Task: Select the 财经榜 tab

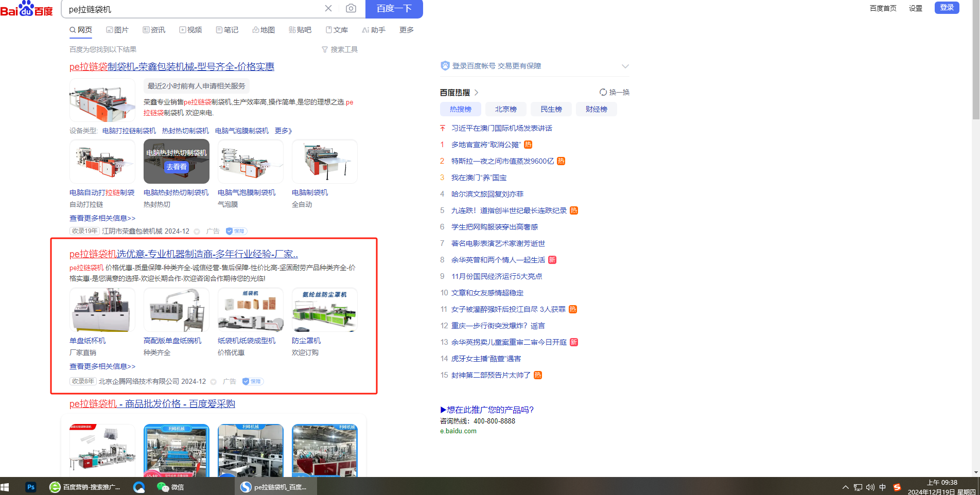Action: coord(597,109)
